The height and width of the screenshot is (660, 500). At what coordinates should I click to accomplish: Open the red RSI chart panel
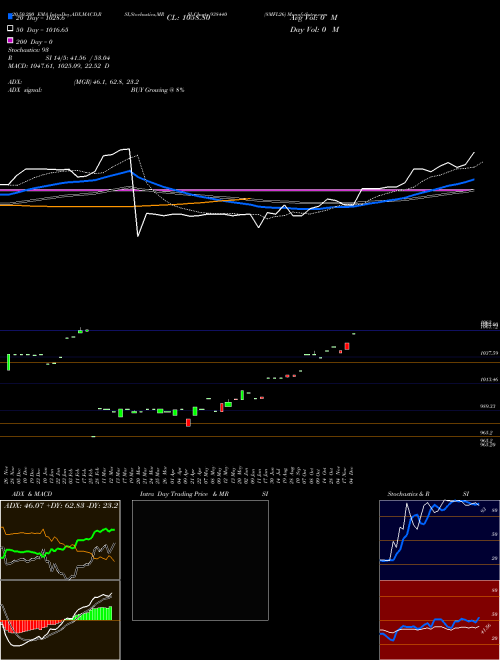439,620
